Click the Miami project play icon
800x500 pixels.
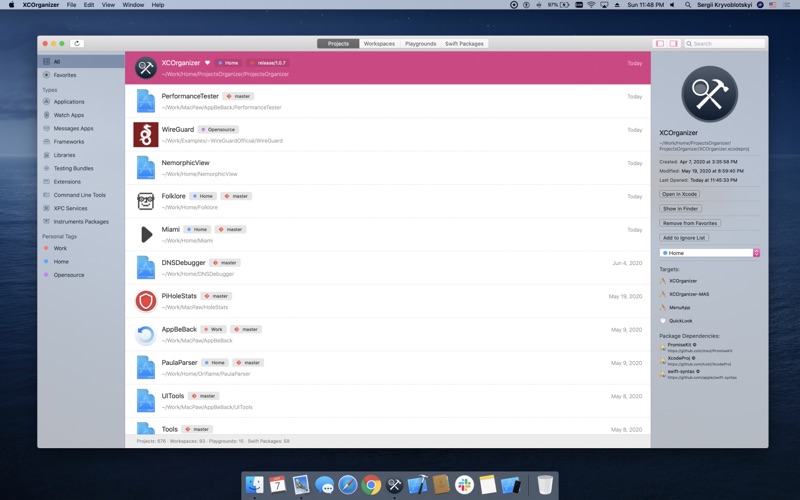point(146,234)
